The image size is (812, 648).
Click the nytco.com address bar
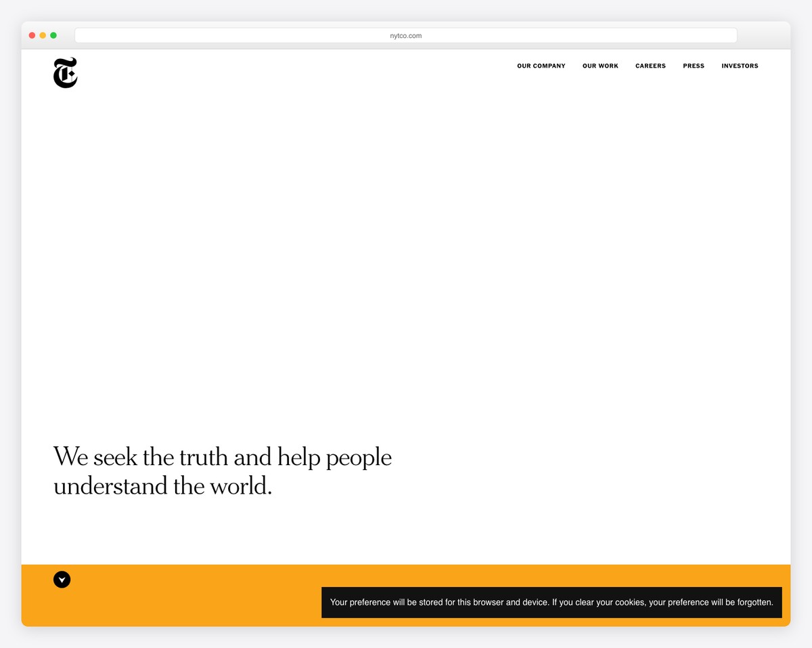405,35
